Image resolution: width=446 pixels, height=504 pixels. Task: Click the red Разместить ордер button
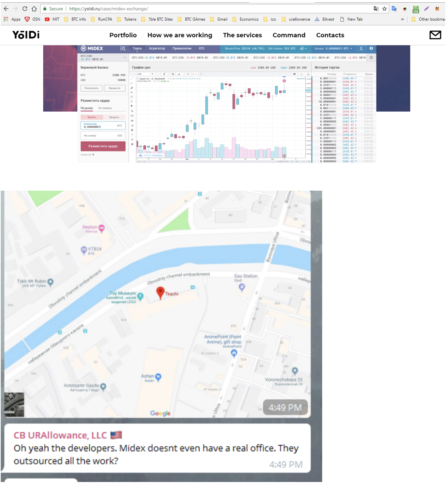[103, 146]
